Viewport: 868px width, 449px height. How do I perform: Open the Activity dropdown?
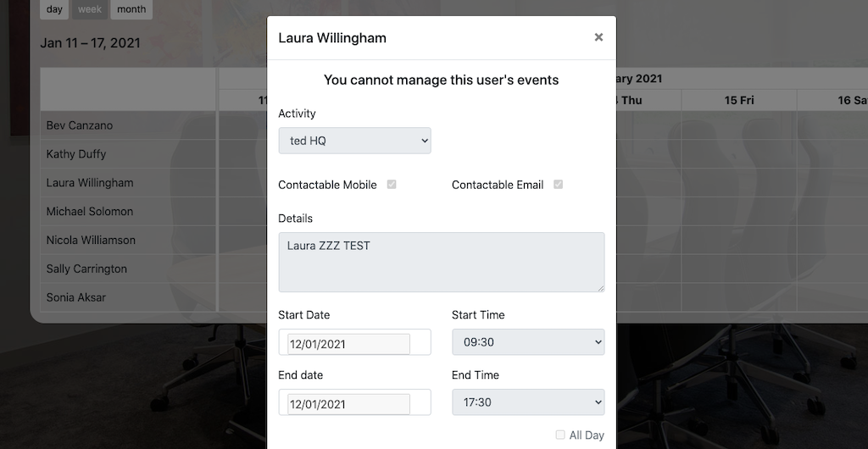[x=354, y=141]
